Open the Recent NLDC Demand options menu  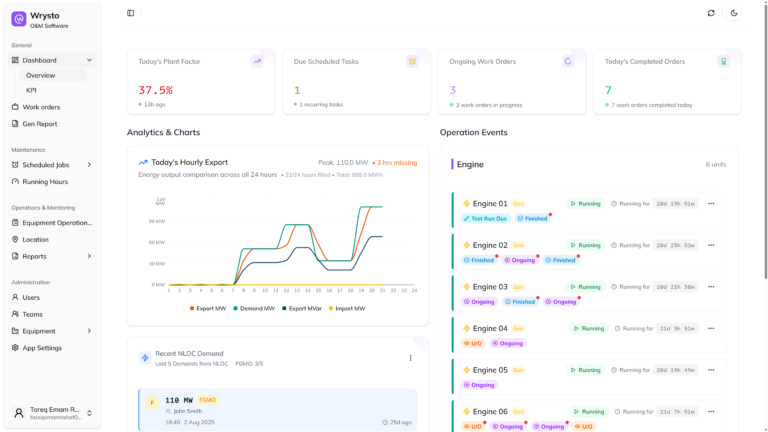(x=410, y=358)
